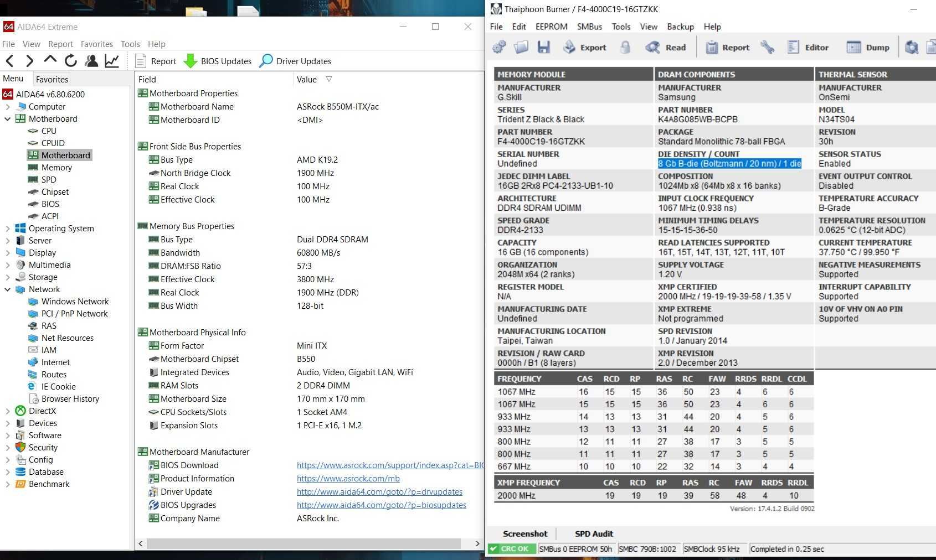Select CPU in AIDA64 tree
This screenshot has height=560, width=936.
point(49,131)
